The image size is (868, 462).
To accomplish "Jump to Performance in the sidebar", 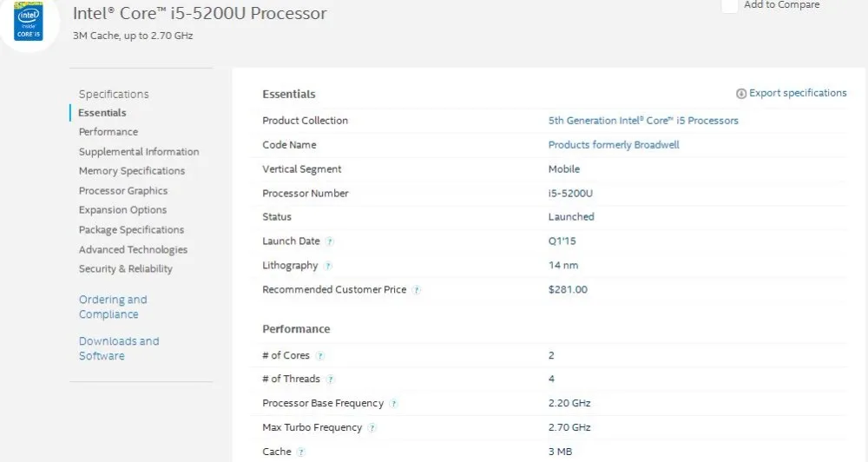I will pyautogui.click(x=108, y=132).
